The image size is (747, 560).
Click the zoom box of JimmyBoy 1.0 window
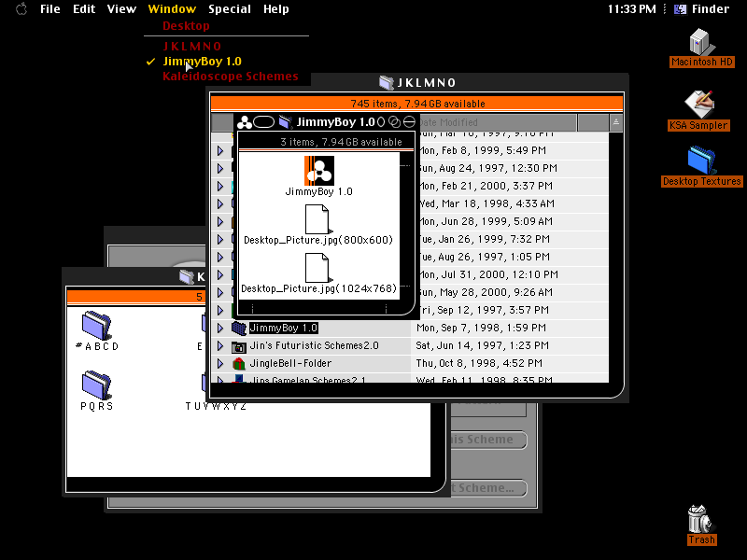point(394,122)
